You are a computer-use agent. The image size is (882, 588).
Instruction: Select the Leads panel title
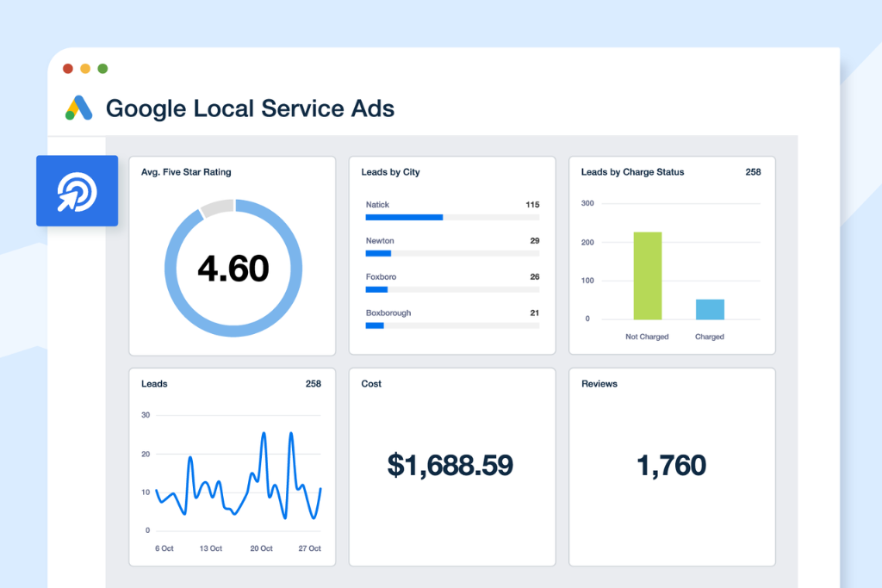(x=153, y=384)
